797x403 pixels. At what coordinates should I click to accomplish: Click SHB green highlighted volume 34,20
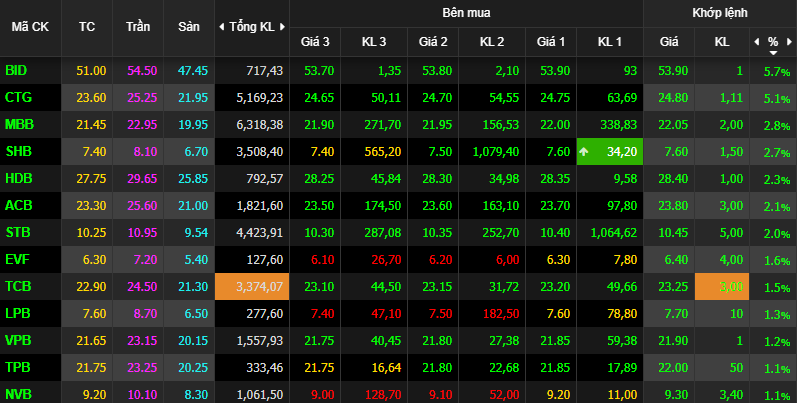tap(610, 151)
